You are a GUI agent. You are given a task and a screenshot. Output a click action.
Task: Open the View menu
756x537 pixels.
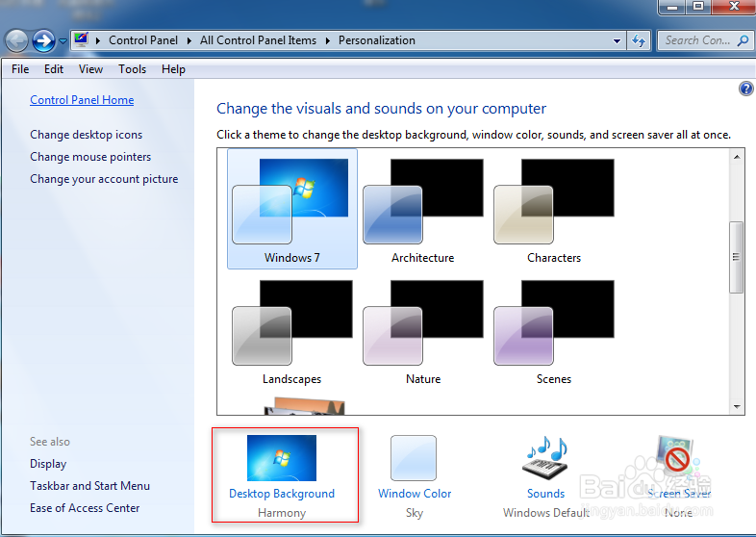pos(90,69)
